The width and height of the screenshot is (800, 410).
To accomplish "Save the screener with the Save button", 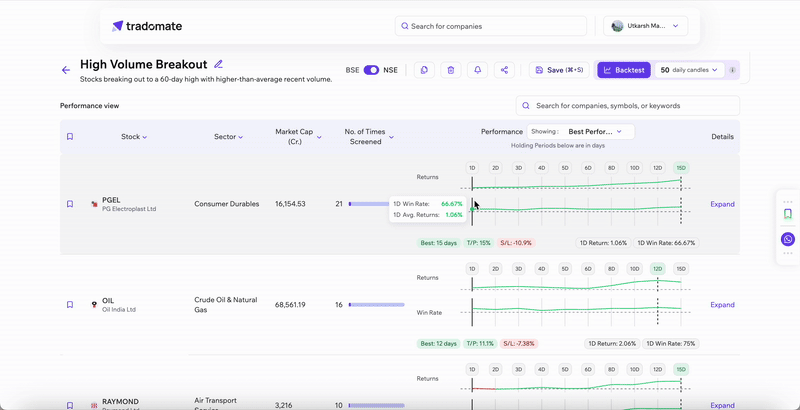I will [559, 70].
